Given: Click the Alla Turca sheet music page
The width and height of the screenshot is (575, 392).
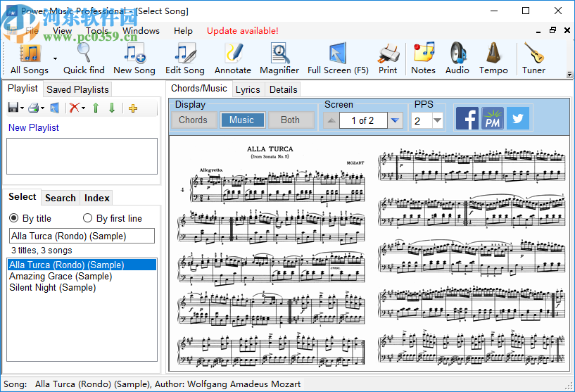Looking at the screenshot, I should [369, 254].
